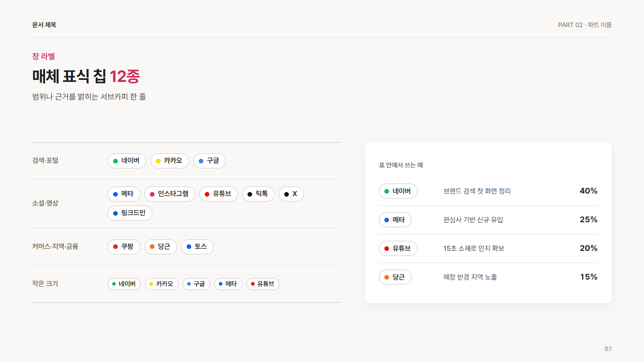Viewport: 644px width, 362px height.
Task: Select the 15% value in the table
Action: click(589, 277)
